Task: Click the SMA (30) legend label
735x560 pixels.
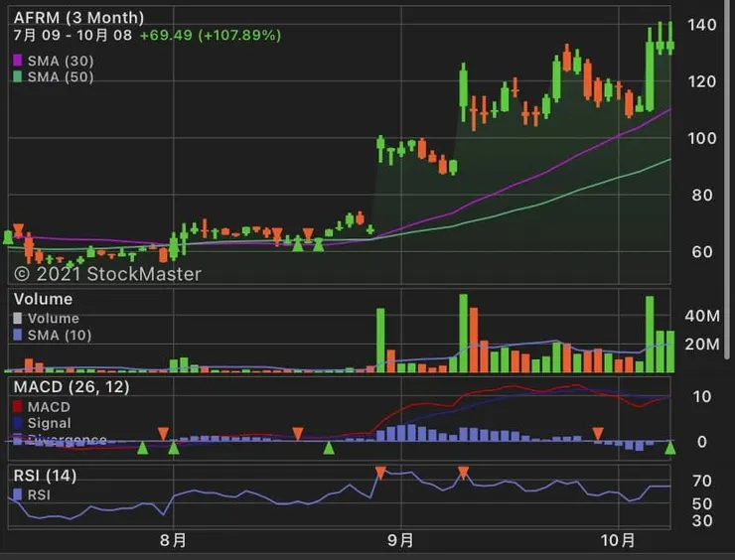Action: pos(61,61)
